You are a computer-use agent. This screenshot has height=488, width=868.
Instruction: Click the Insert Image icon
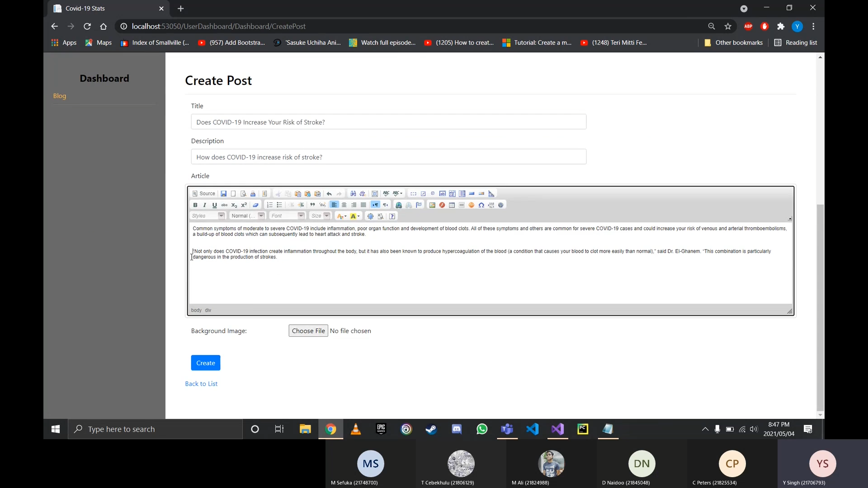[432, 205]
